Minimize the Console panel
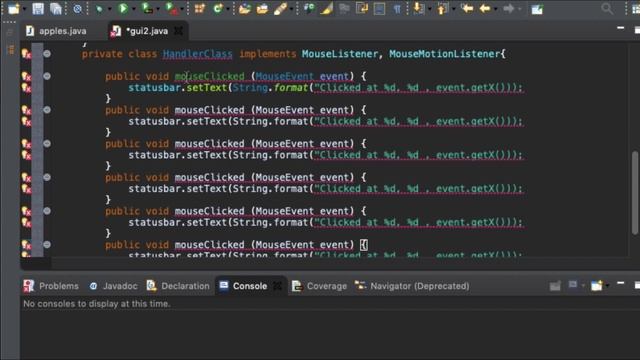640x360 pixels. click(620, 283)
